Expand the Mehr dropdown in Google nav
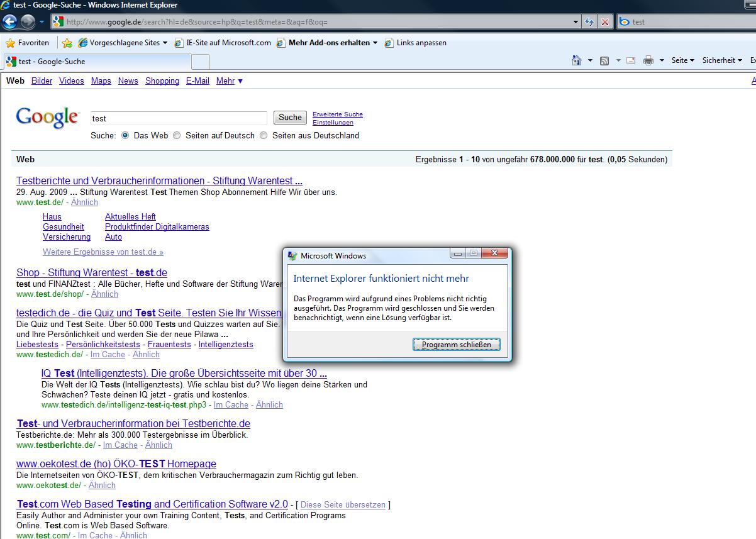This screenshot has height=539, width=756. tap(230, 81)
